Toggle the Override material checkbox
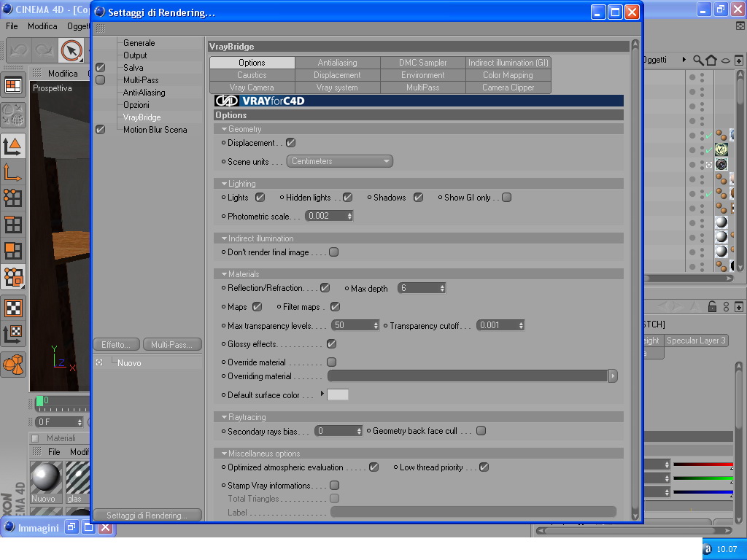 coord(332,362)
